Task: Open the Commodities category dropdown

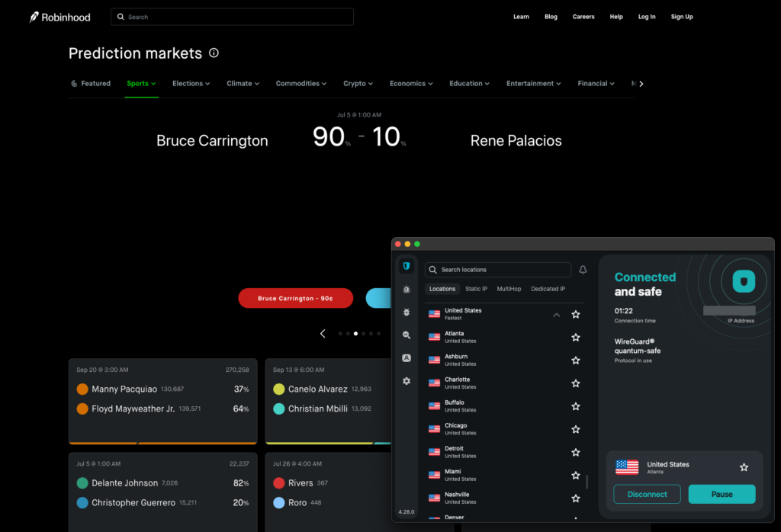Action: (301, 84)
